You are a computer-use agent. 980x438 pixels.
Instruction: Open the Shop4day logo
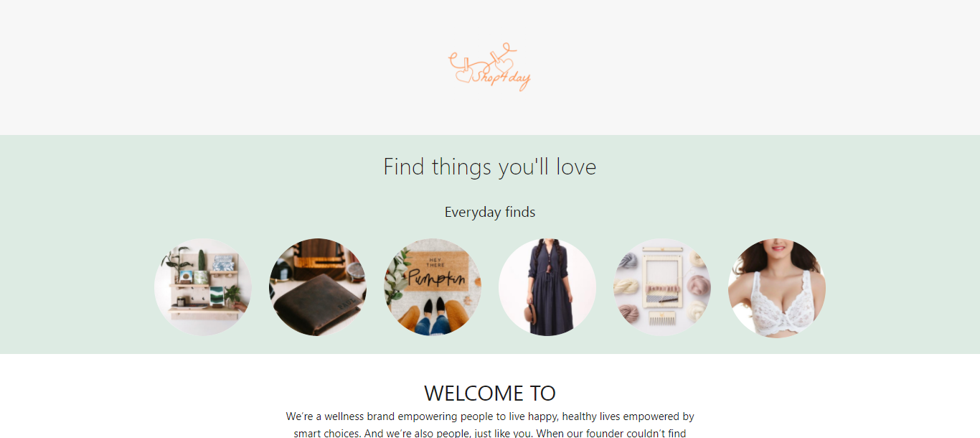point(490,67)
